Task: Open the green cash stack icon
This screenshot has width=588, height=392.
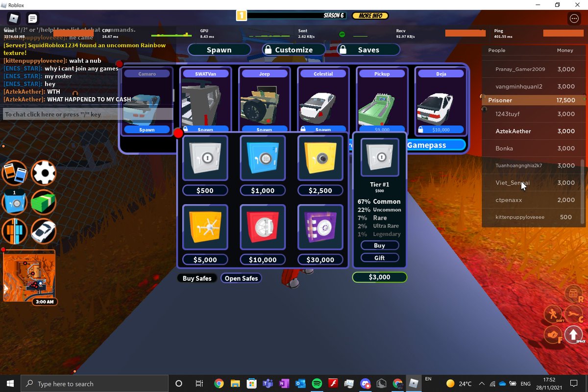Action: [x=44, y=202]
